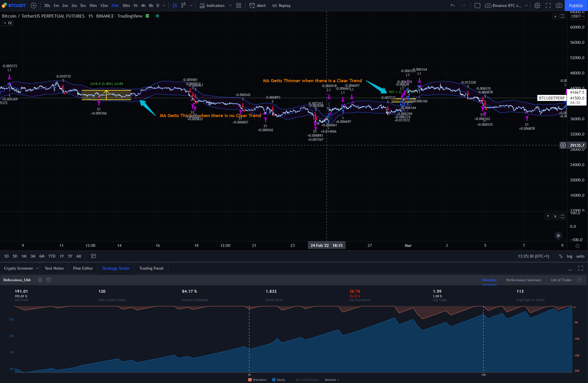588x383 pixels.
Task: Delete the lower indicator pane
Action: (555, 216)
